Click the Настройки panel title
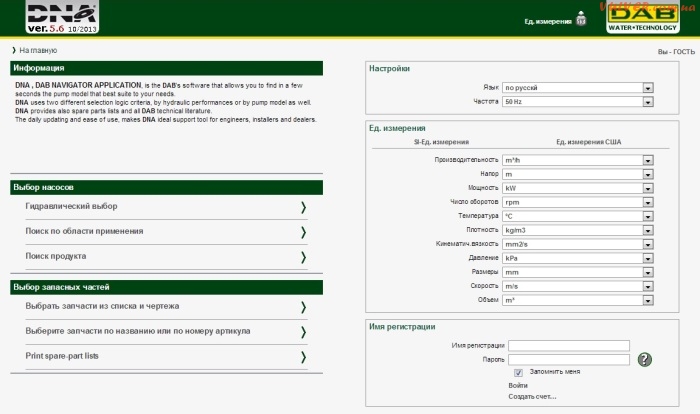Viewport: 700px width, 414px height. (x=389, y=68)
